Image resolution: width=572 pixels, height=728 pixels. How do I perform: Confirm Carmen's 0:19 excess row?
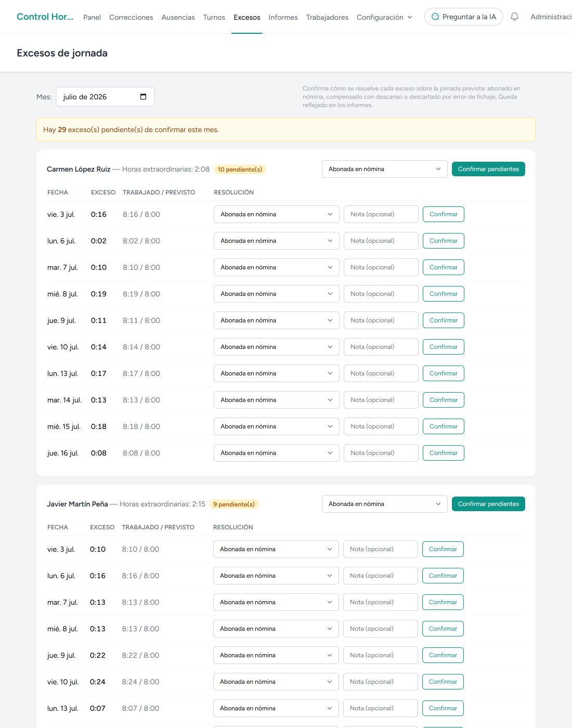point(444,294)
